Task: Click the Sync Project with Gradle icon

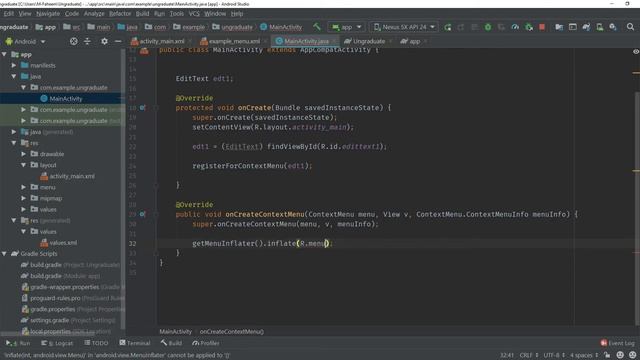Action: coord(586,27)
